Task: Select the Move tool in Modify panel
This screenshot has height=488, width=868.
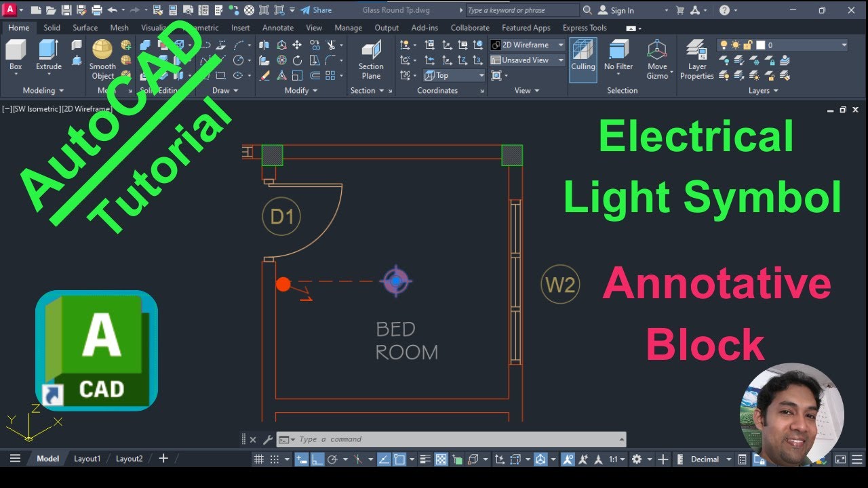Action: point(297,45)
